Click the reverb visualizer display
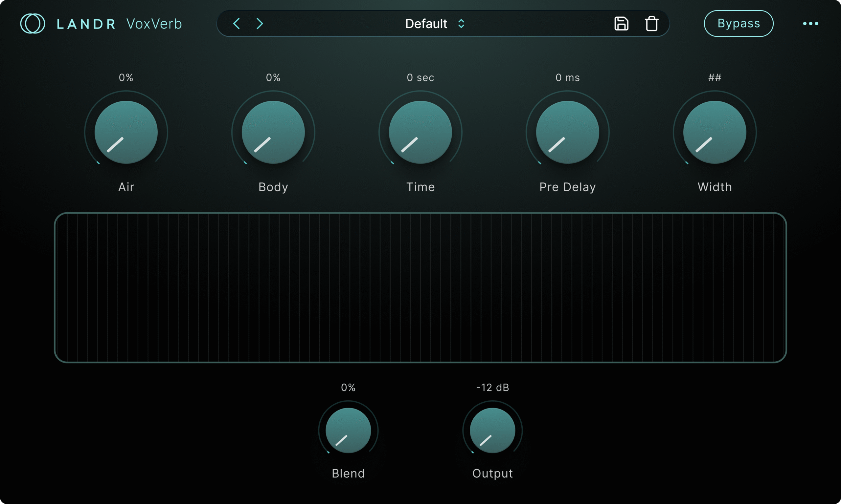This screenshot has height=504, width=841. tap(420, 287)
